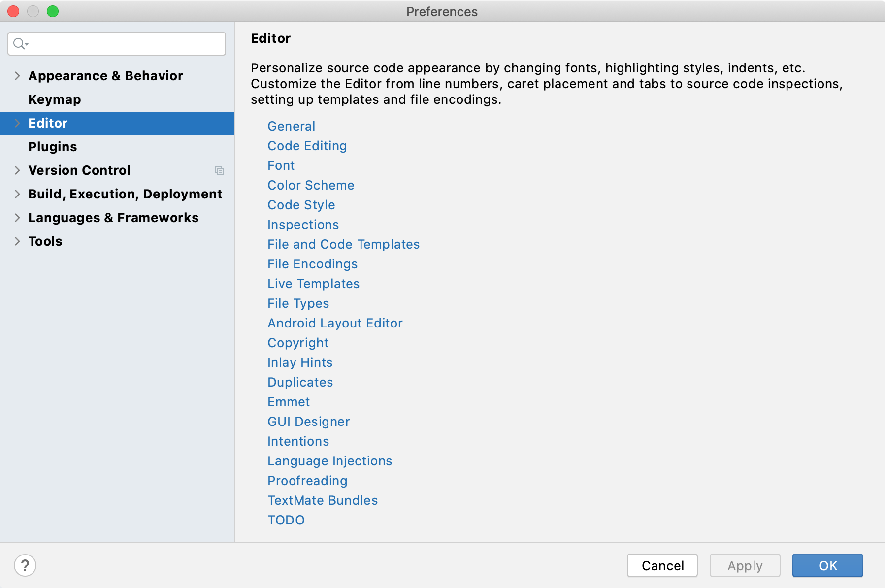Click the Version Control project-level settings icon
The image size is (885, 588).
point(220,170)
